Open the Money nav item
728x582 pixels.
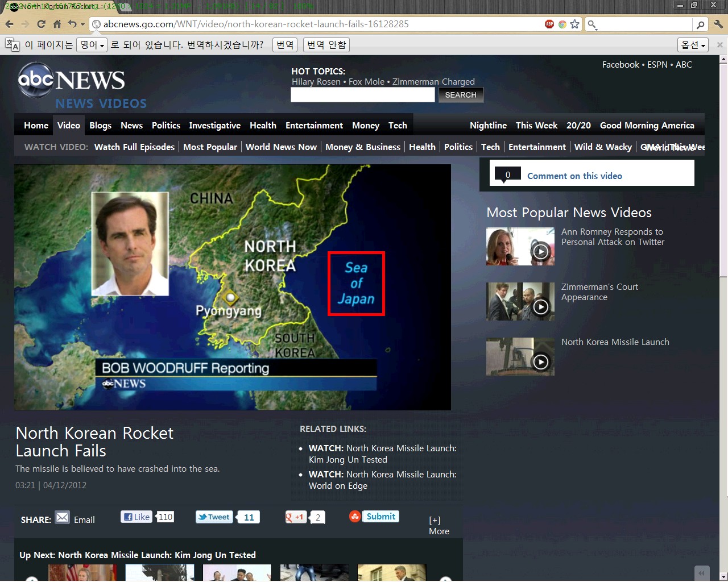point(366,126)
